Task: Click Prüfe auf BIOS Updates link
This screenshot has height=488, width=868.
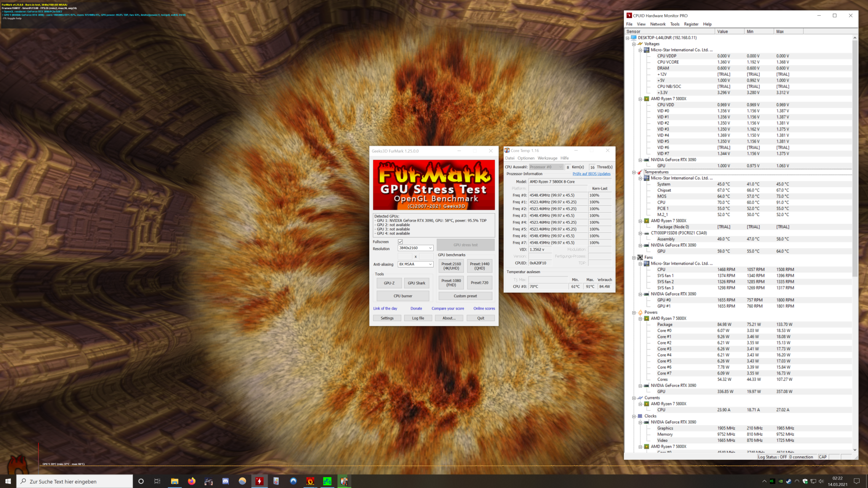Action: pyautogui.click(x=591, y=174)
